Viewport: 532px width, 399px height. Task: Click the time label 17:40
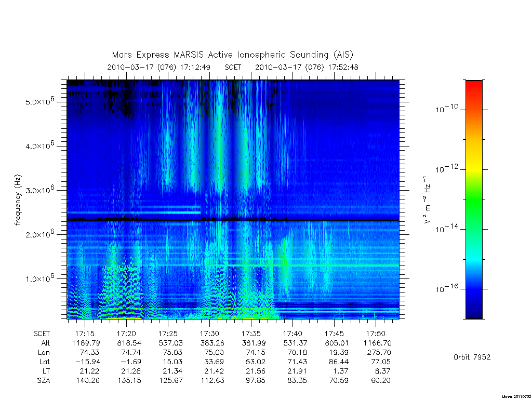[x=292, y=334]
